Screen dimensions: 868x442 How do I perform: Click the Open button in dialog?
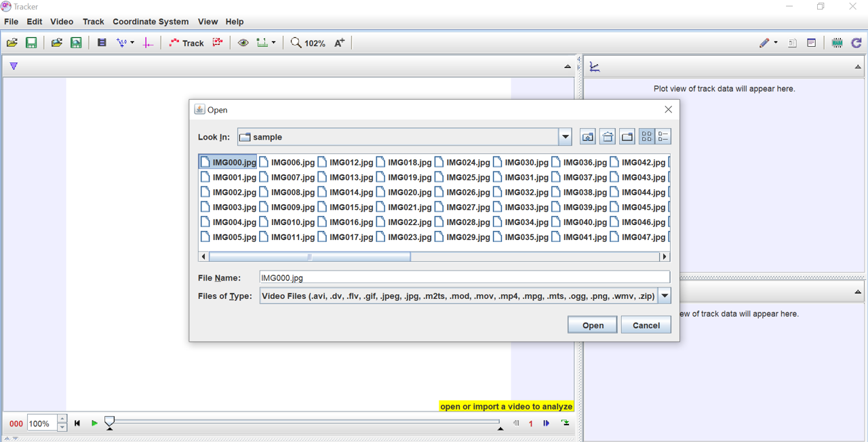[x=593, y=325]
